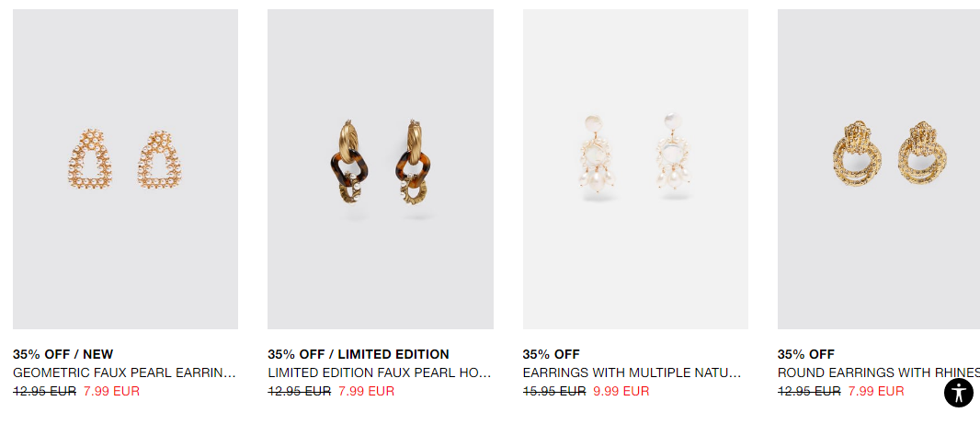Click the crossed-out 12.95 EUR of geometric earrings
The width and height of the screenshot is (980, 424).
click(44, 392)
